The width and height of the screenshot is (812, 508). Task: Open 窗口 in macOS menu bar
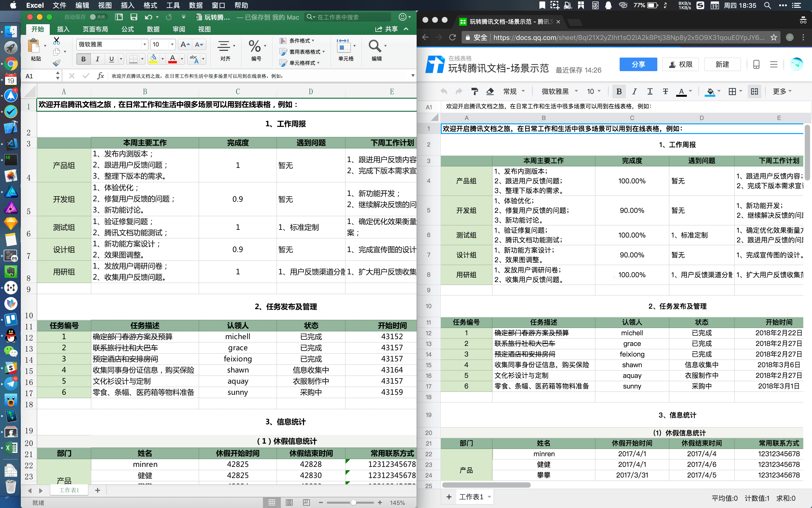click(x=218, y=5)
